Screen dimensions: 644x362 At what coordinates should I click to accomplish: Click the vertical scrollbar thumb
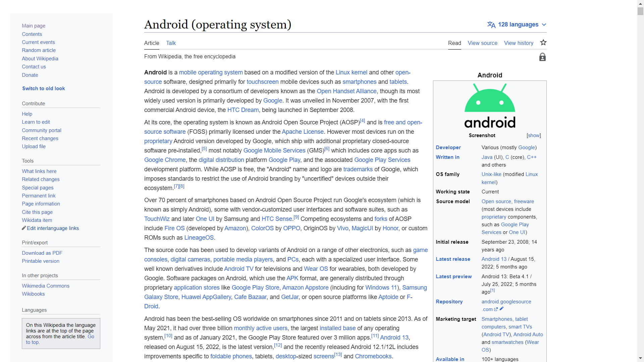click(640, 11)
